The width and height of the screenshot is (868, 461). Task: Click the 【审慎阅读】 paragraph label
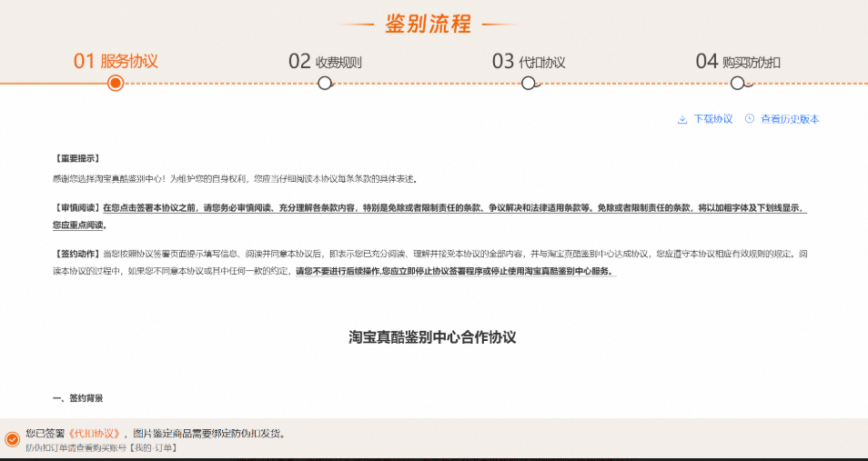click(76, 208)
